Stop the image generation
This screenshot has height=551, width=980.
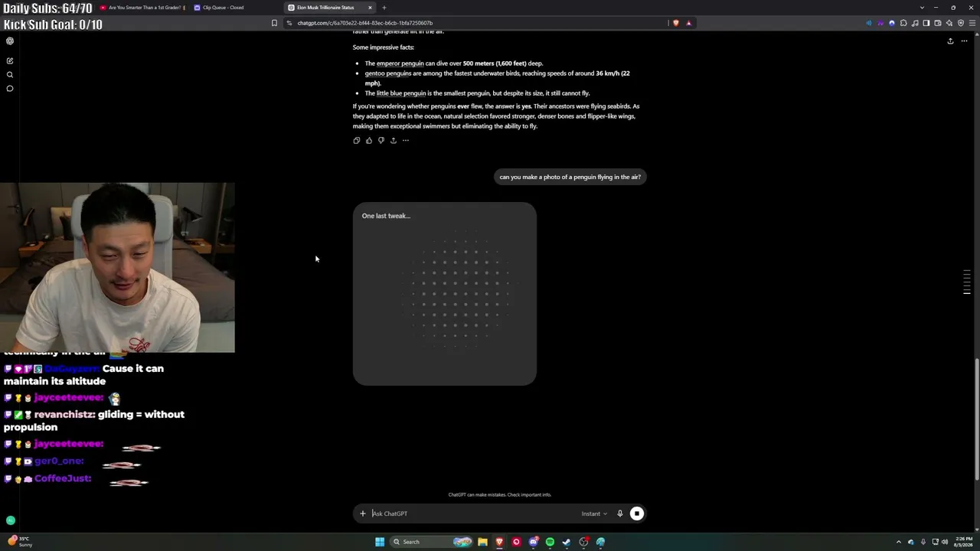[x=637, y=514]
